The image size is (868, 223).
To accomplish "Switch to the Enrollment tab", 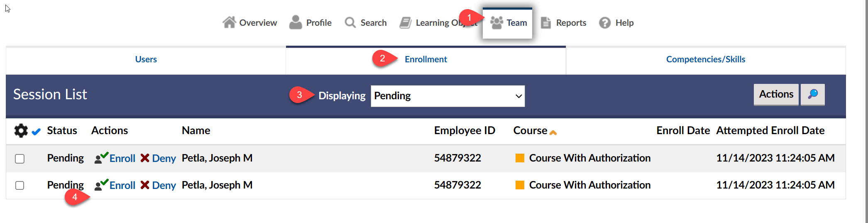I will [x=426, y=59].
